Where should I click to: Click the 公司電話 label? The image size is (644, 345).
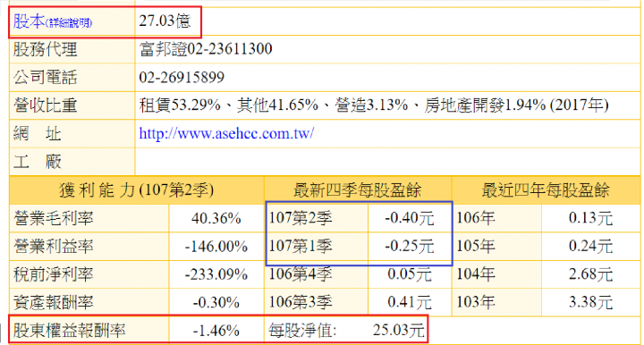click(x=46, y=78)
